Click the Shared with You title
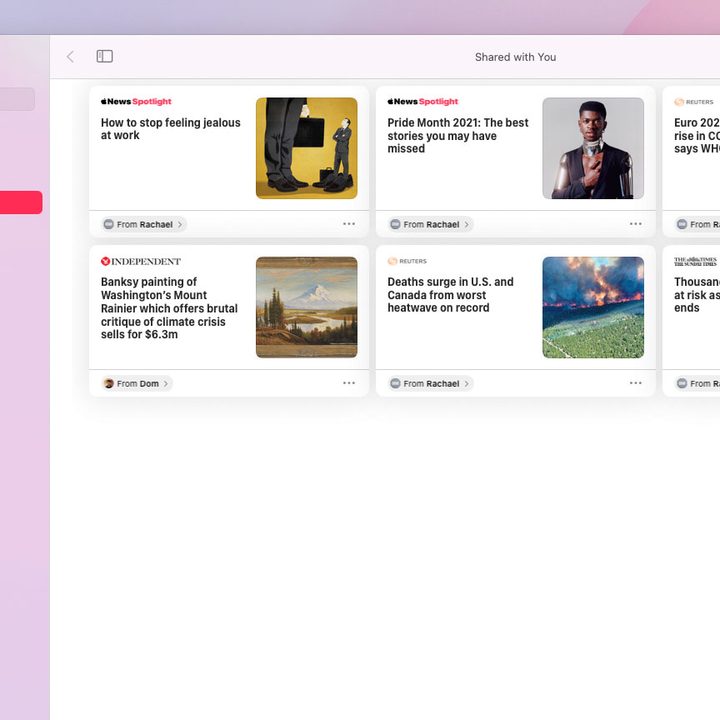Screen dimensions: 720x720 pyautogui.click(x=516, y=57)
